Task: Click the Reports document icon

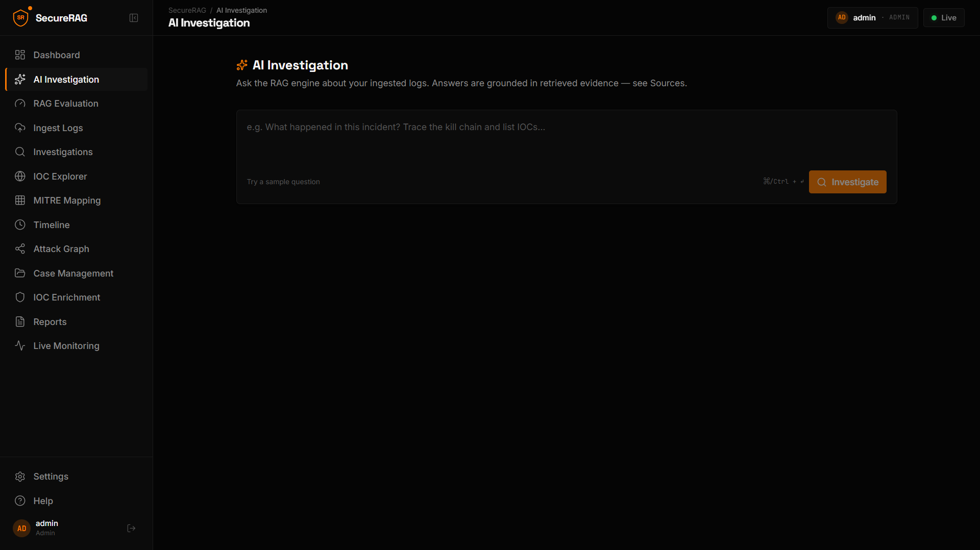Action: pyautogui.click(x=20, y=321)
